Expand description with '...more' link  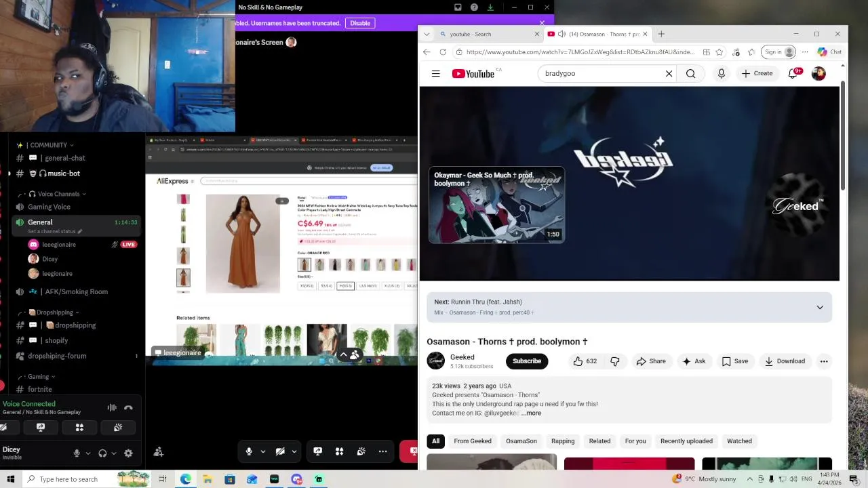532,413
